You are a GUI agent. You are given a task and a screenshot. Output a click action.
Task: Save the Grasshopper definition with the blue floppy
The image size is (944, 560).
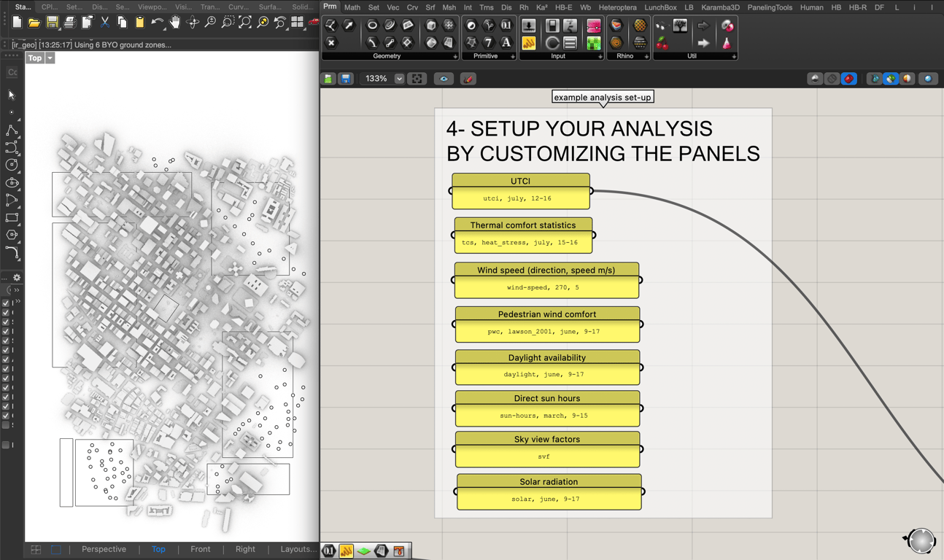pyautogui.click(x=346, y=79)
